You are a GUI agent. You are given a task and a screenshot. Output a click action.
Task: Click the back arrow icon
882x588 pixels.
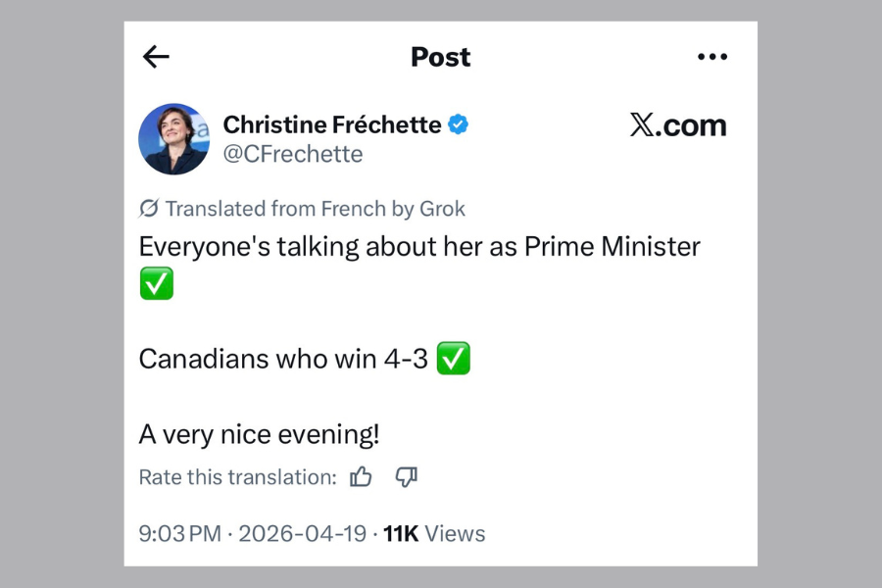[x=155, y=57]
